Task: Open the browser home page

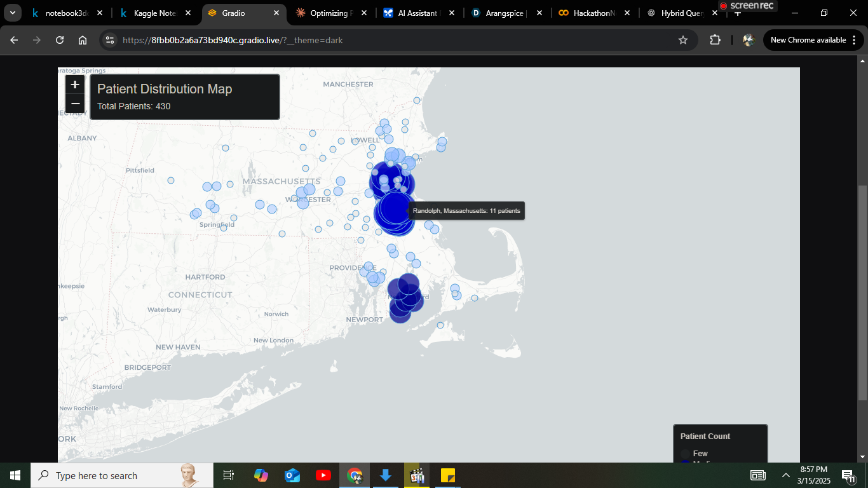Action: coord(83,40)
